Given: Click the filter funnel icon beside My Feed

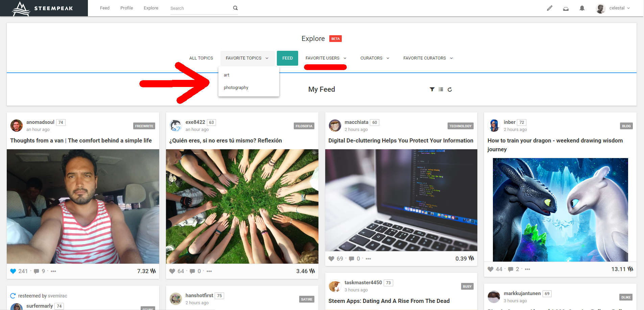Looking at the screenshot, I should pos(432,89).
